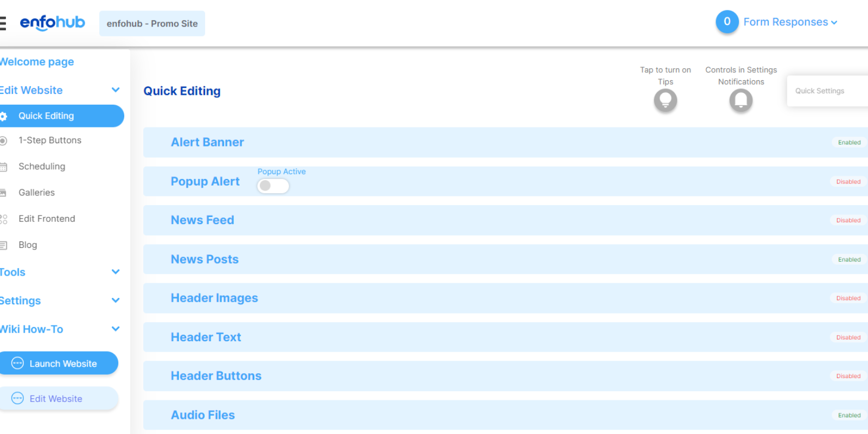Open the Galleries menu item
868x434 pixels.
click(36, 193)
